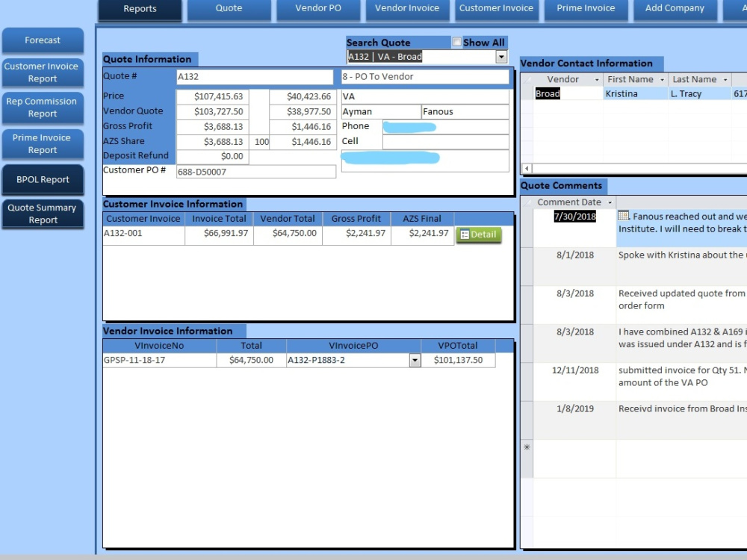747x560 pixels.
Task: Click the VInvoiceNo column header
Action: (x=159, y=346)
